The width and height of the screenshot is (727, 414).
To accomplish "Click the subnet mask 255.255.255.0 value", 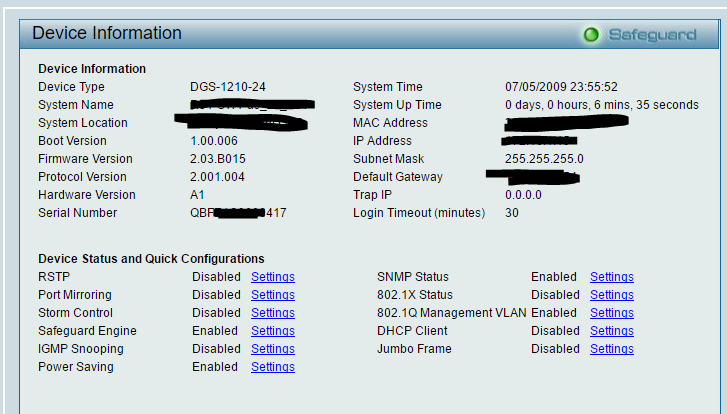I will pyautogui.click(x=544, y=159).
